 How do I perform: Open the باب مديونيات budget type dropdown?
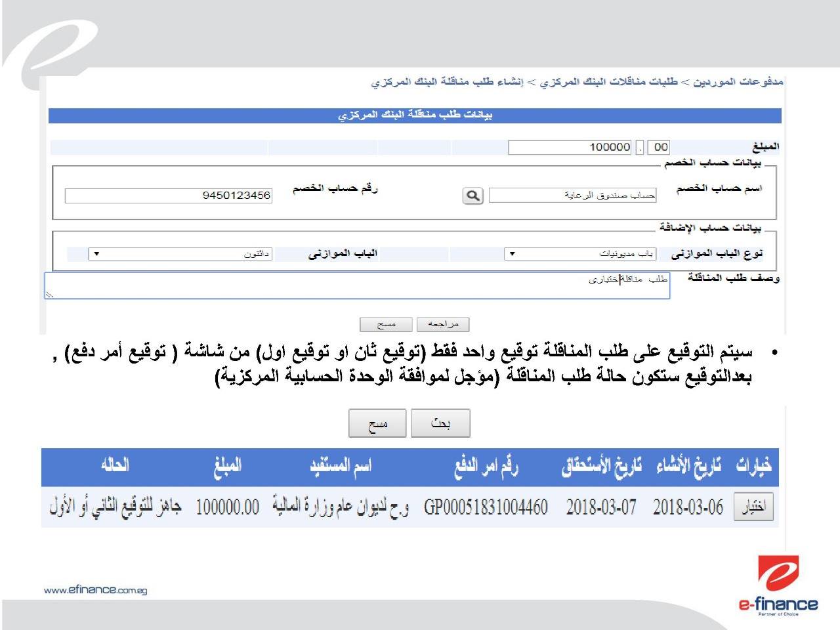(x=580, y=254)
